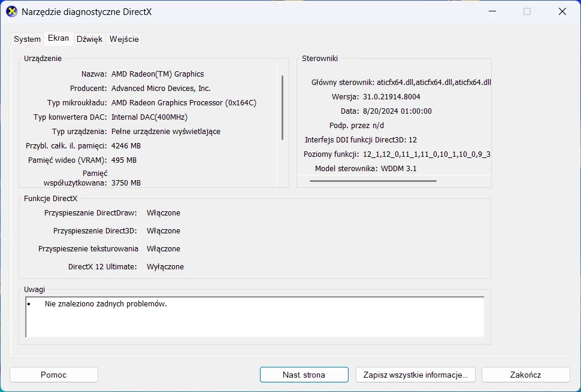Select the Ekran tab
The width and height of the screenshot is (581, 392).
tap(58, 38)
